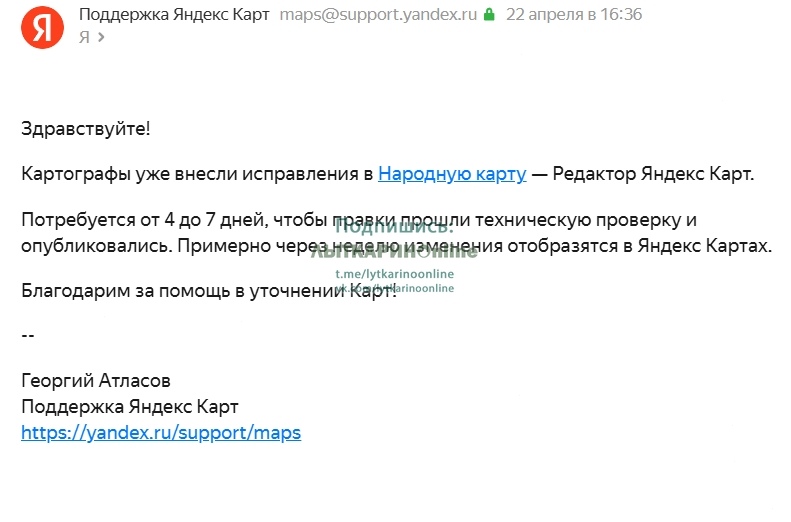Screen dimensions: 791x522
Task: Click the signature name "Георгий Атласов"
Action: pyautogui.click(x=96, y=381)
